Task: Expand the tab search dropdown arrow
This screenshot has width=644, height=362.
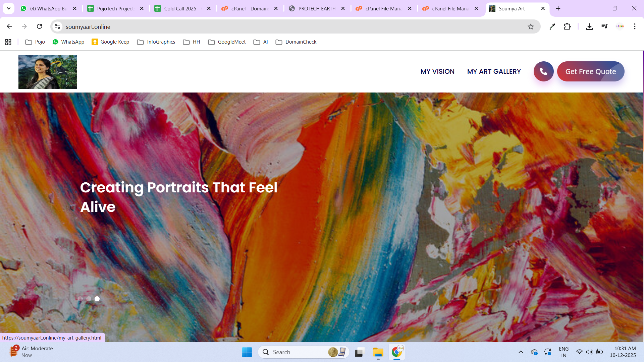Action: coord(9,8)
